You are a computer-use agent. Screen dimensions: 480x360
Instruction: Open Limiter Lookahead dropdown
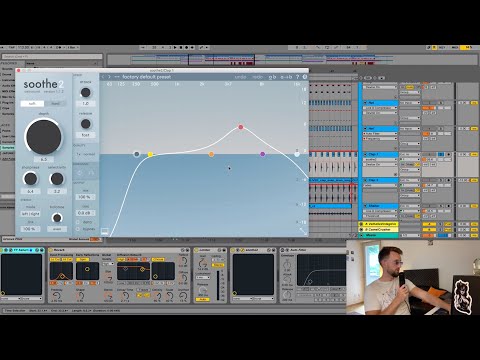click(x=203, y=277)
